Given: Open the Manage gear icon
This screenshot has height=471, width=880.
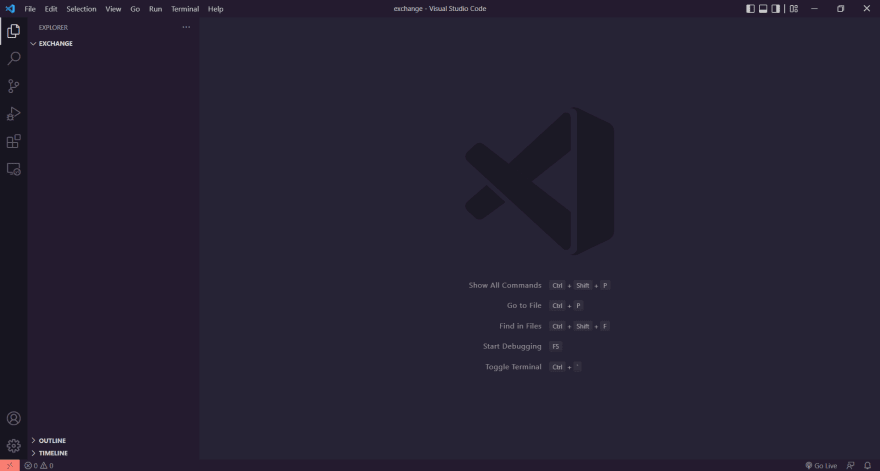Looking at the screenshot, I should point(13,446).
